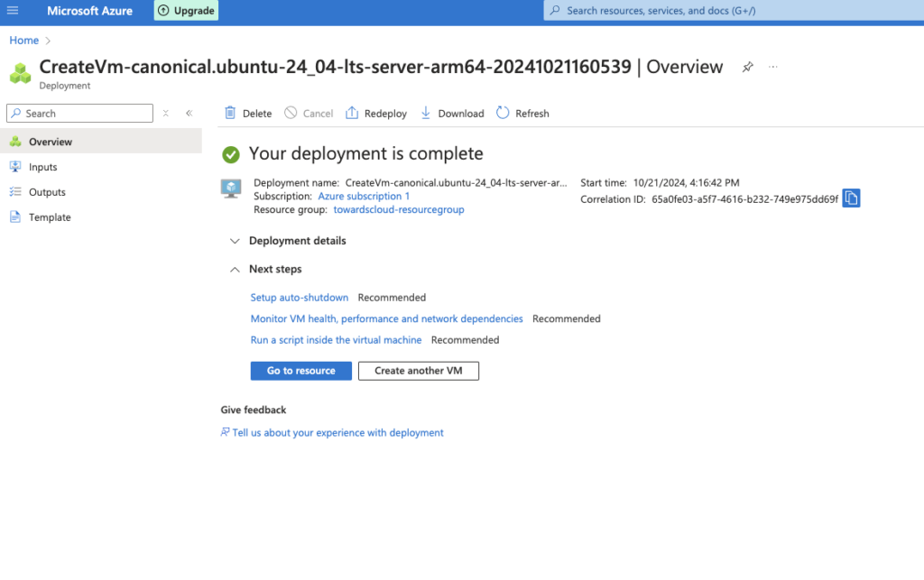Open the more options ellipsis menu
Screen dimensions: 924x580
click(773, 67)
